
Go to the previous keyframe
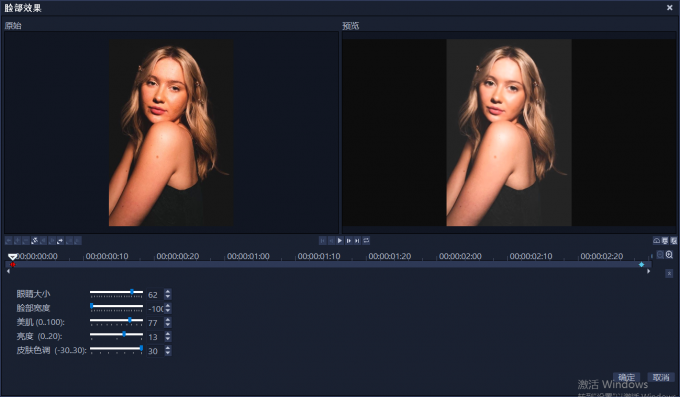pyautogui.click(x=8, y=240)
